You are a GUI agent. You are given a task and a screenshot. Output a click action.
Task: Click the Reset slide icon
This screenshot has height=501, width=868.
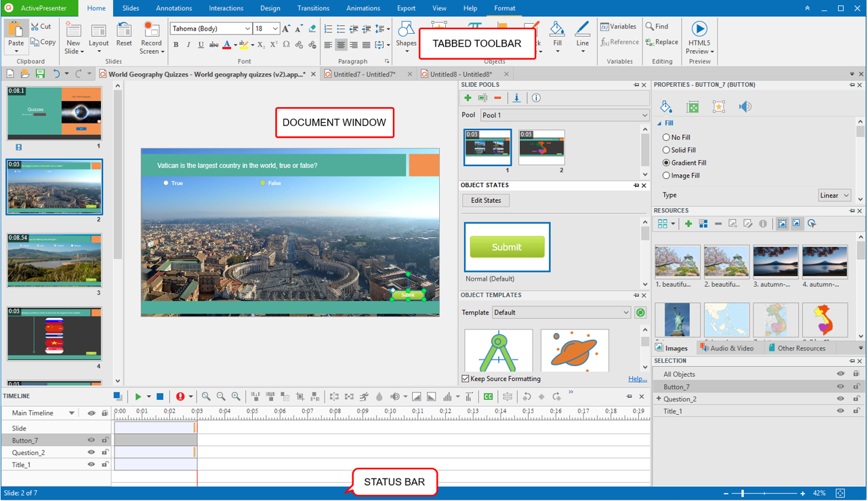[x=124, y=31]
